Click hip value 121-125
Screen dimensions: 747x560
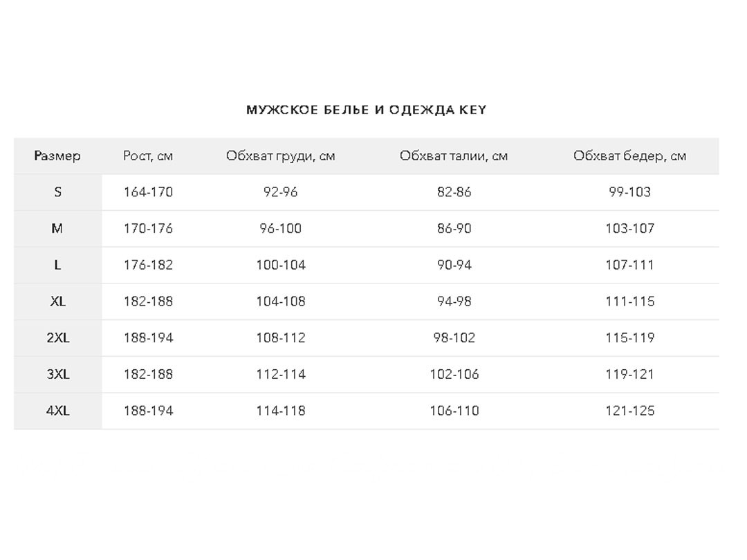point(630,411)
